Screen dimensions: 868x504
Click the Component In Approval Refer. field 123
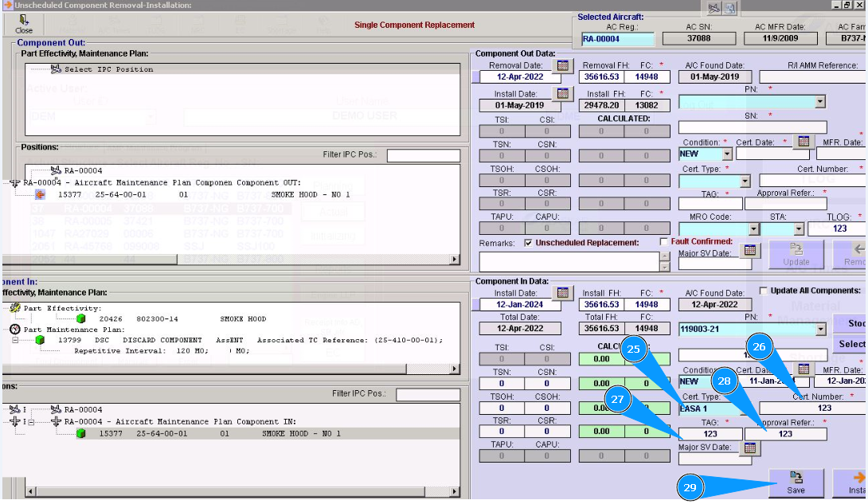[785, 434]
